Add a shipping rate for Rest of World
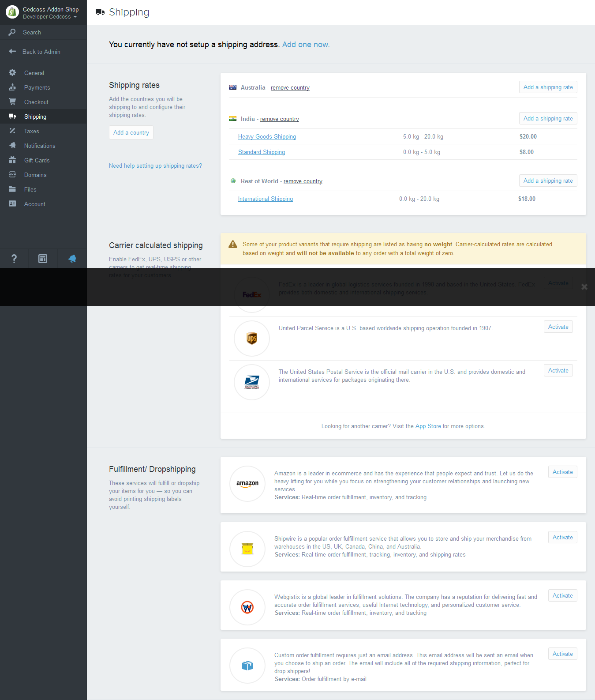The height and width of the screenshot is (700, 595). 548,181
